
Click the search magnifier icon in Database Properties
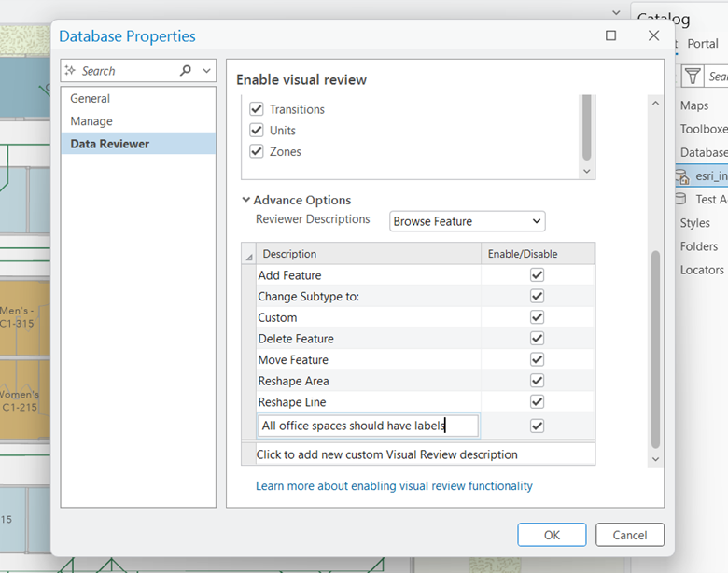pos(186,70)
